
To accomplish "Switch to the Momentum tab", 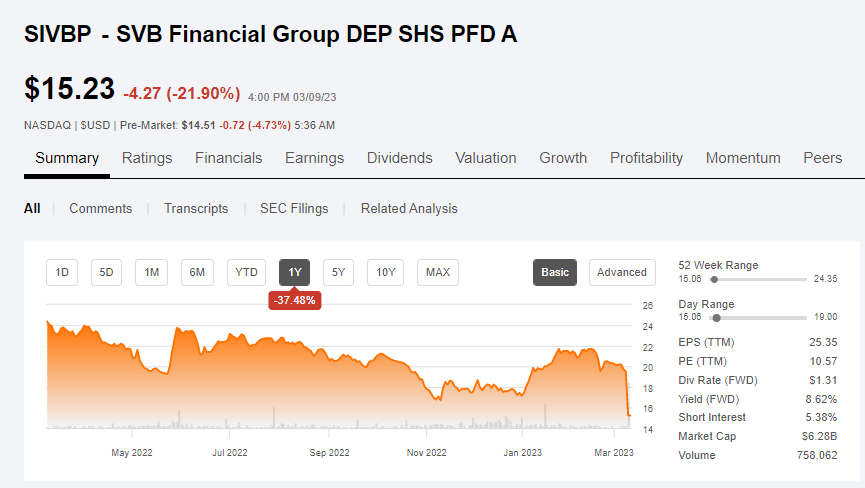I will pos(743,158).
